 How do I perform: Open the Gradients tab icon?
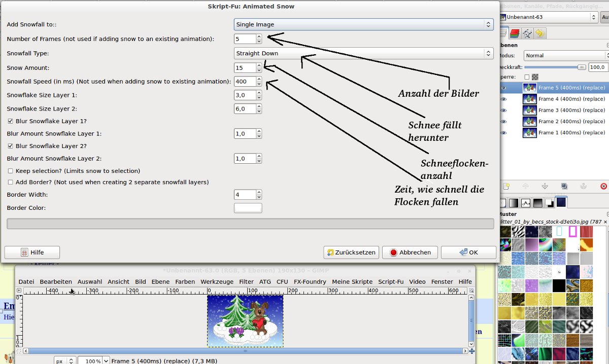514,203
